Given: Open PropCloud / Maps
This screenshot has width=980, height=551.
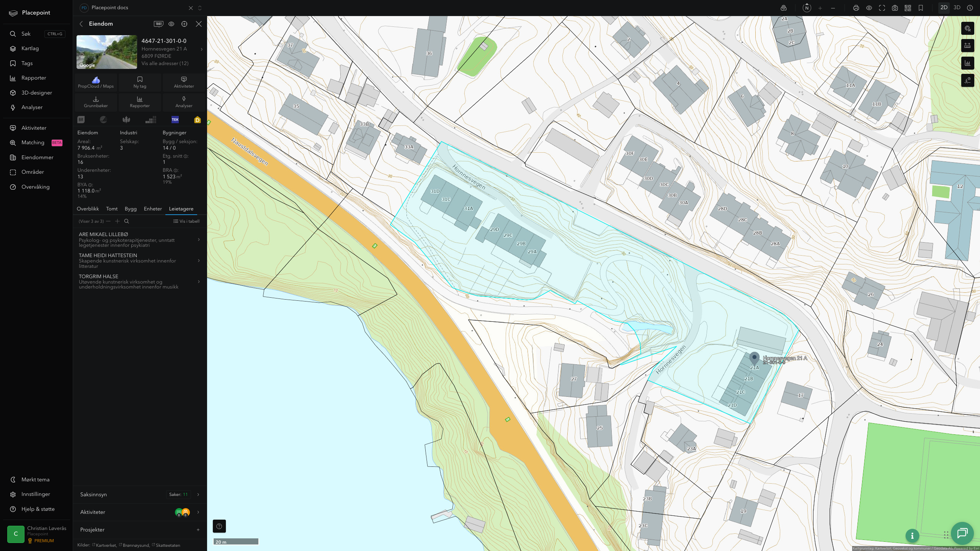Looking at the screenshot, I should tap(96, 82).
